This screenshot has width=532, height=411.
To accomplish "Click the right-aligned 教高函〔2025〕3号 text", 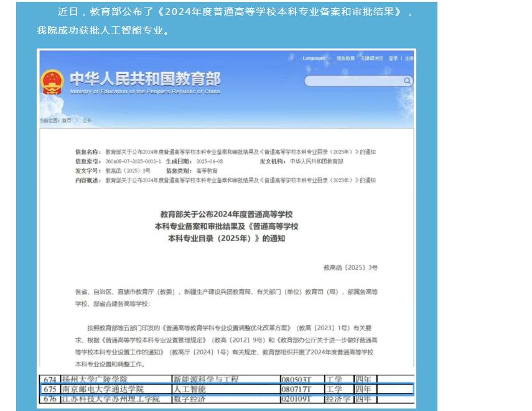I will (350, 267).
